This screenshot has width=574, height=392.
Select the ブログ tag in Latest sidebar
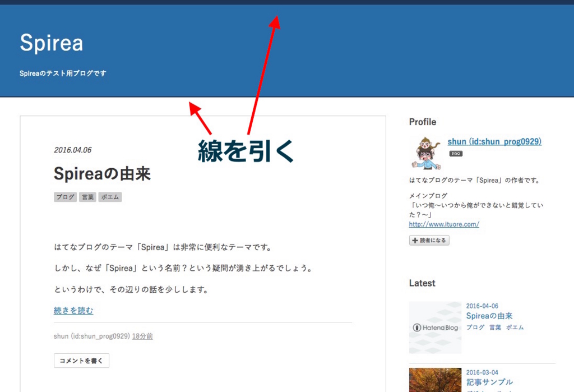tap(475, 328)
